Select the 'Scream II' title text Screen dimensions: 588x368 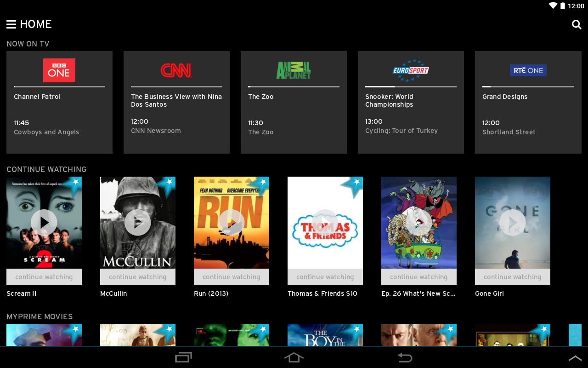click(21, 293)
